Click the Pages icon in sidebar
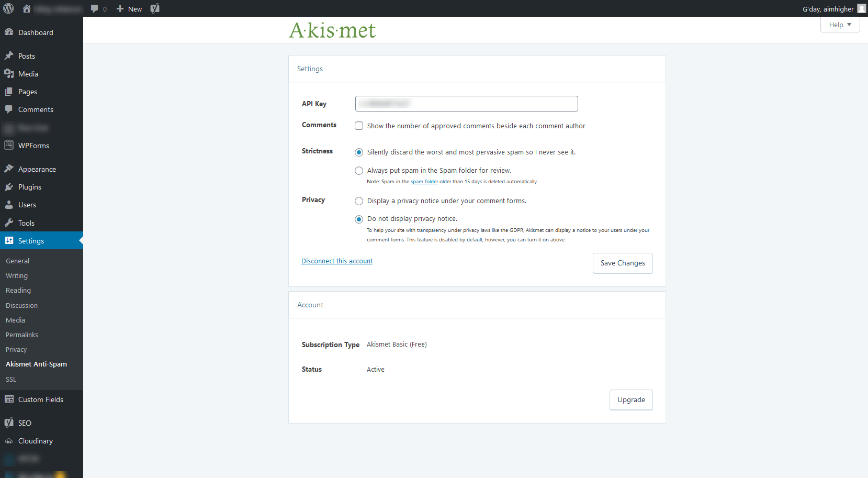Viewport: 868px width, 478px height. tap(9, 91)
